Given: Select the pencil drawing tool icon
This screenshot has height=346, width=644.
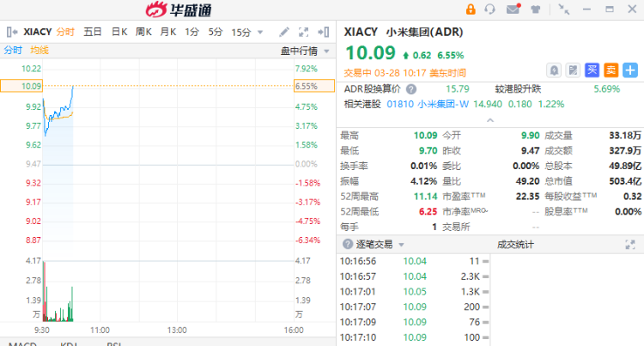Looking at the screenshot, I should pos(284,32).
